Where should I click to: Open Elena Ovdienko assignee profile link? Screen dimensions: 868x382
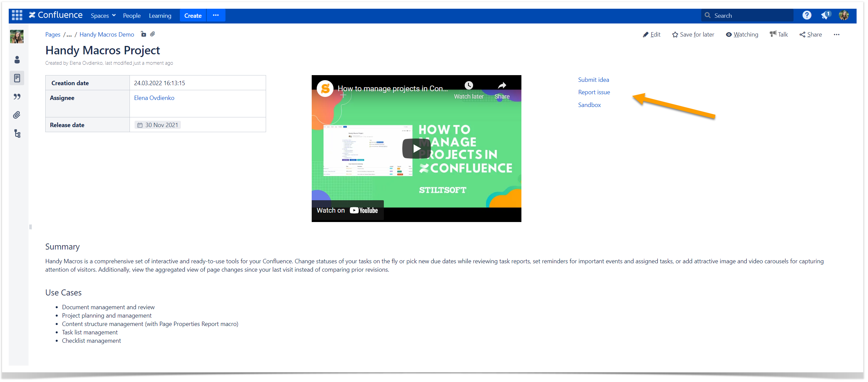coord(154,98)
